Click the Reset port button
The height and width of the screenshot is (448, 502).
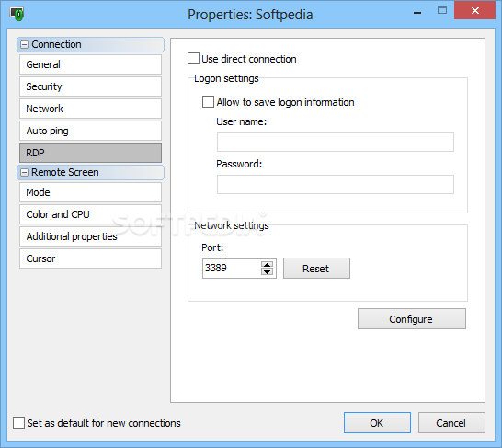(316, 269)
